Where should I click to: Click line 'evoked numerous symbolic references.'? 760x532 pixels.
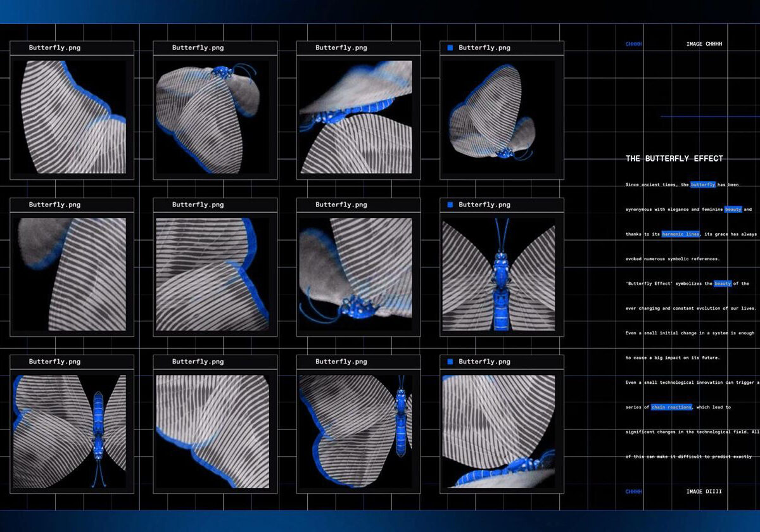tap(673, 259)
